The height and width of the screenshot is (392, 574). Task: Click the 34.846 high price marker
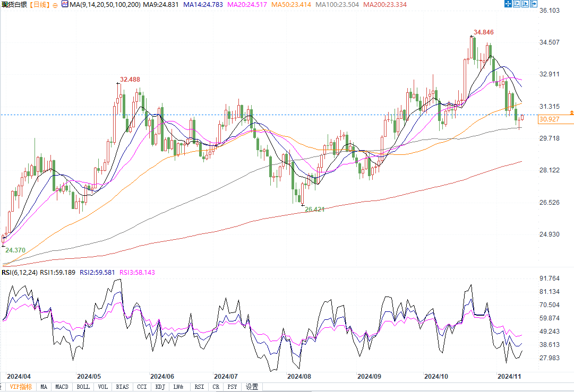tap(484, 32)
